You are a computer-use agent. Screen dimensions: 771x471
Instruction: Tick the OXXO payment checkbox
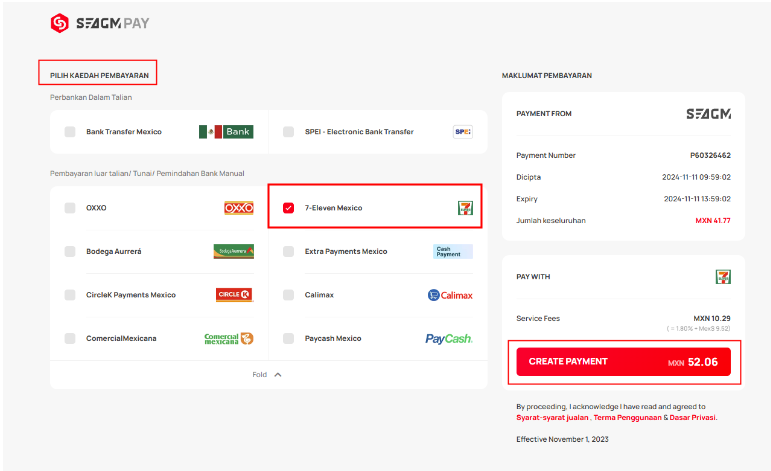[70, 208]
